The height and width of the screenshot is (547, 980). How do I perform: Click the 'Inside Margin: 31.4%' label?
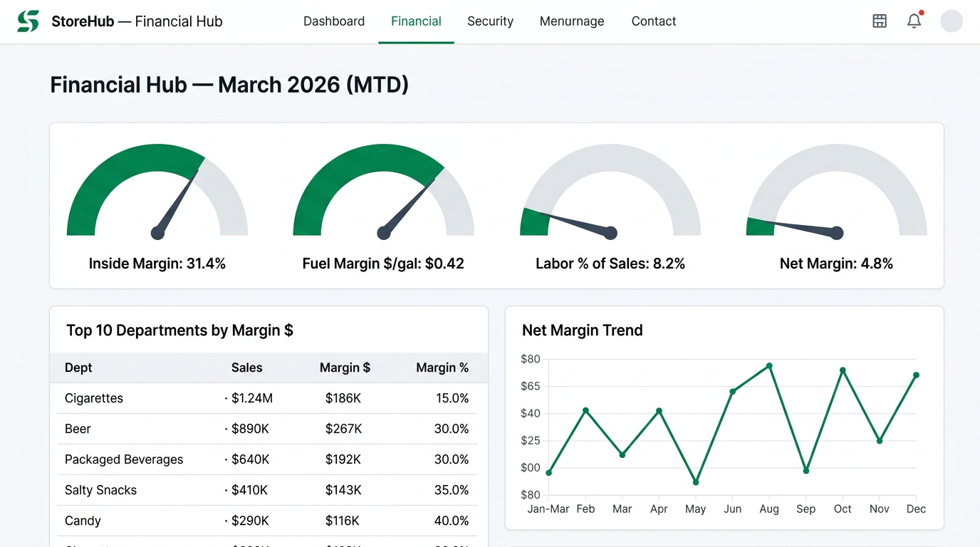point(157,264)
